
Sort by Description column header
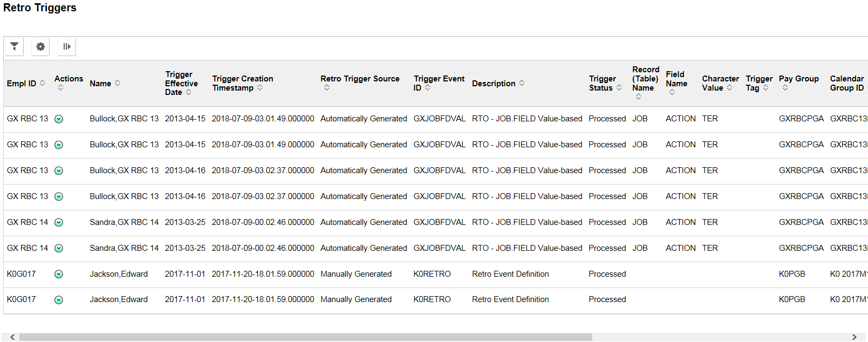498,83
